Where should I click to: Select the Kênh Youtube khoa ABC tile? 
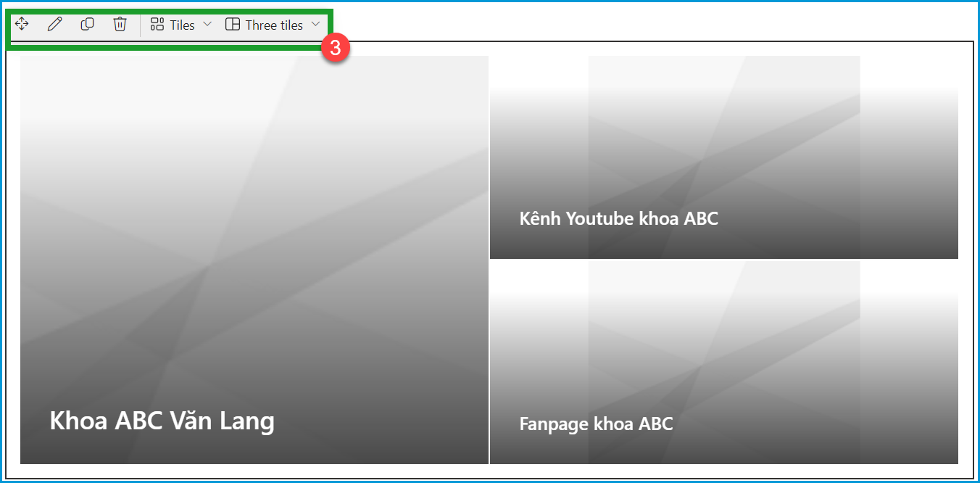pos(724,157)
